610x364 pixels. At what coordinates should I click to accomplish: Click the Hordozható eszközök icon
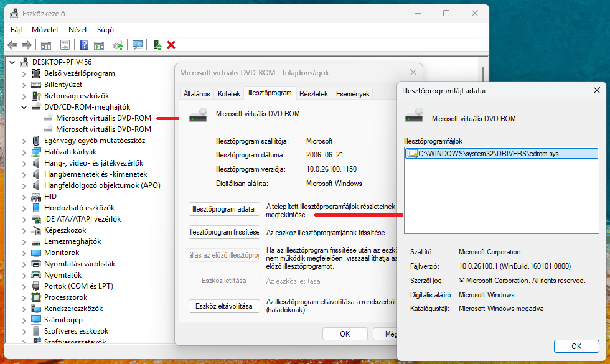(x=36, y=208)
